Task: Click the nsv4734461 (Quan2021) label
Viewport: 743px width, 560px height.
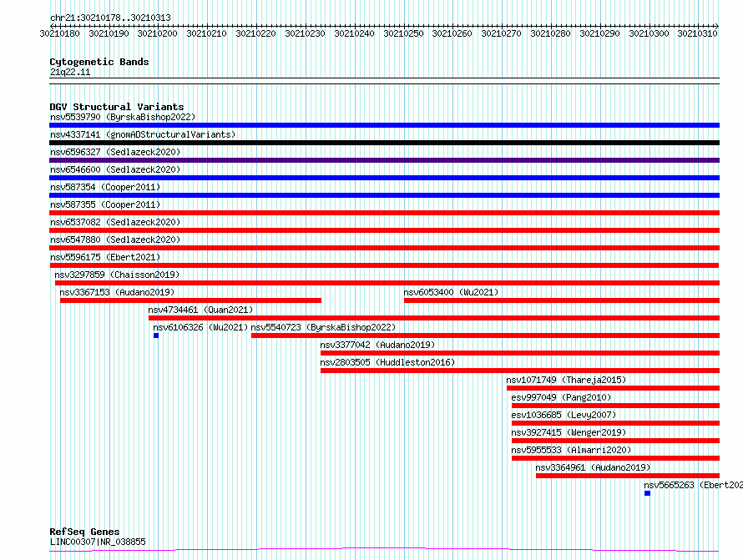Action: click(x=200, y=310)
